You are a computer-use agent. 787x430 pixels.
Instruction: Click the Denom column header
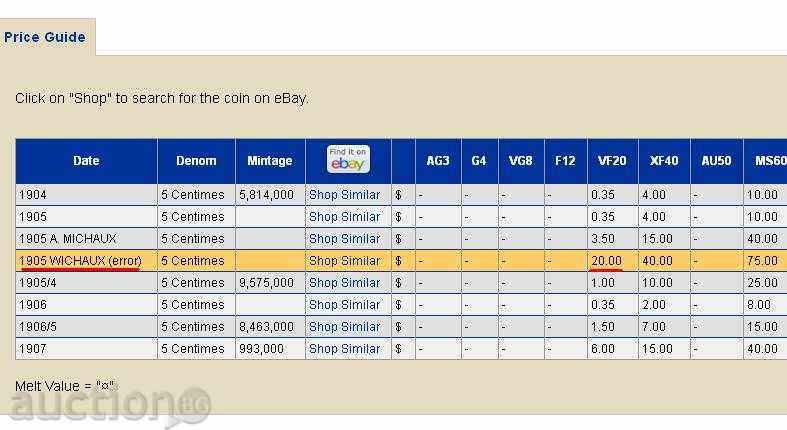click(196, 161)
